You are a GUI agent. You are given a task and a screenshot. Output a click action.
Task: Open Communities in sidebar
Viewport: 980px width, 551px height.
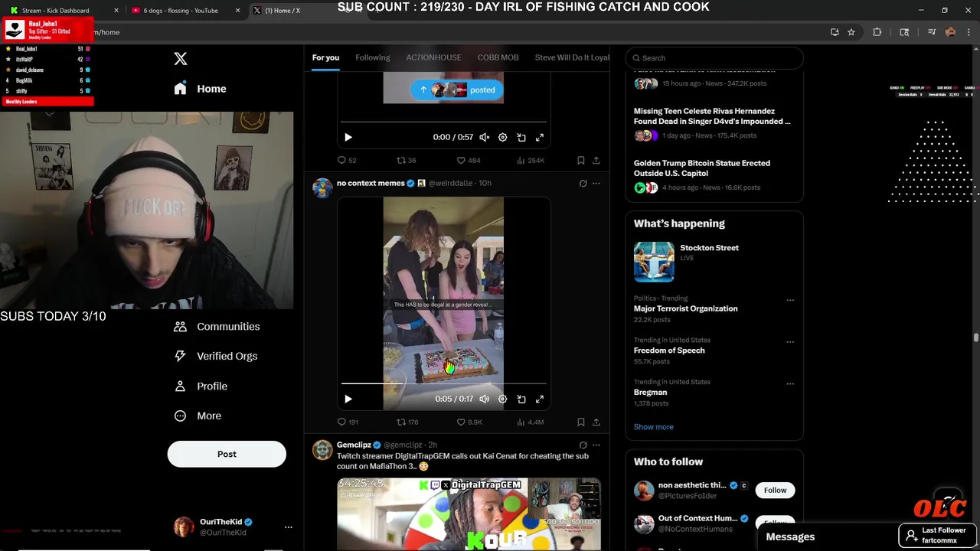click(217, 327)
